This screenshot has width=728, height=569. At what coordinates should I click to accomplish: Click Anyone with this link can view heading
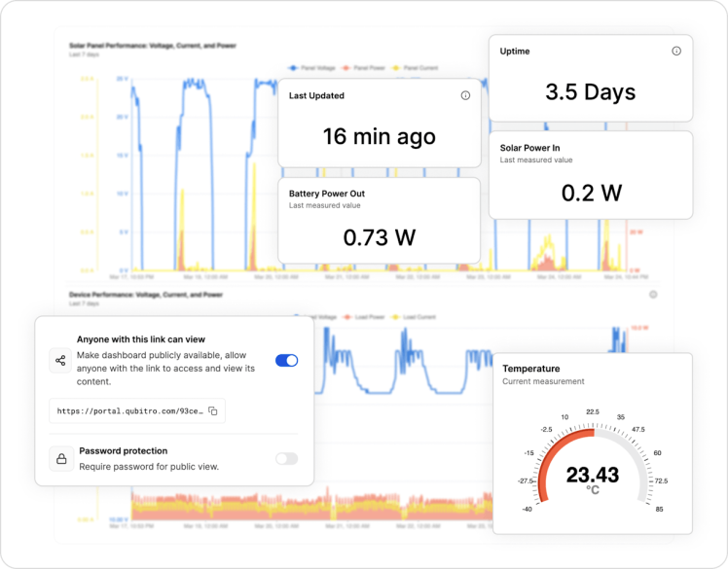(141, 339)
